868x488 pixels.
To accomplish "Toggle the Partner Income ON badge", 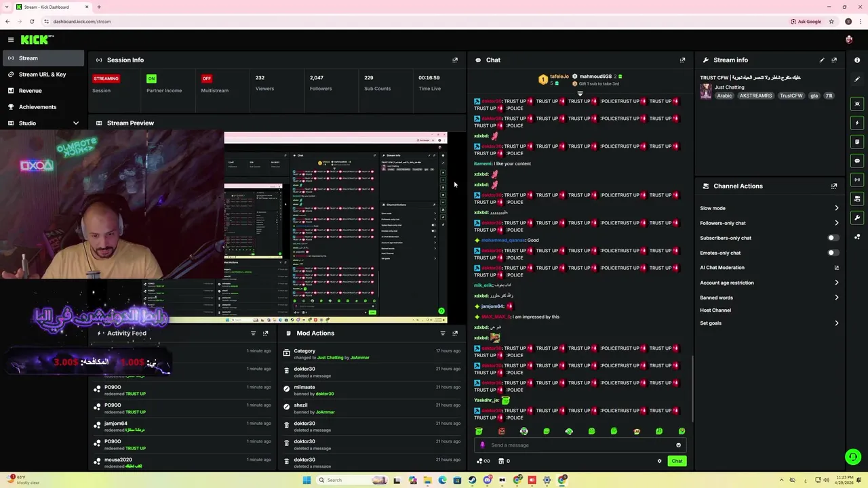I will 151,78.
